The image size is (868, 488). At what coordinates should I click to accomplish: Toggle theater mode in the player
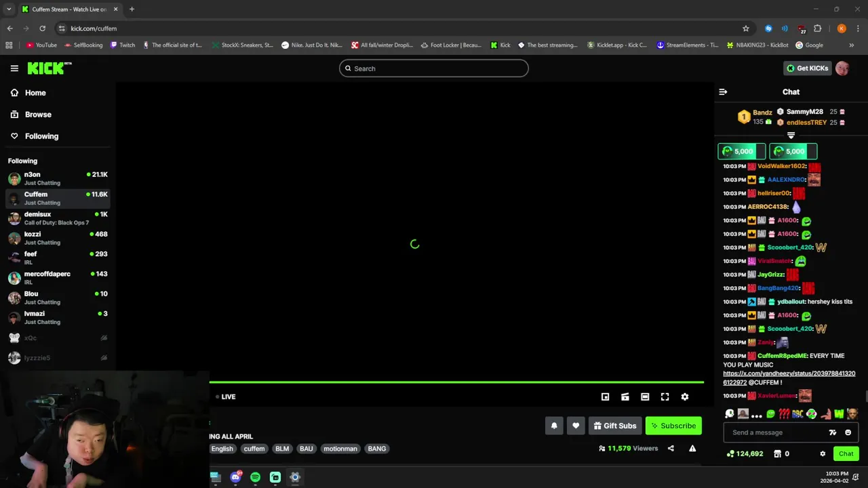[645, 397]
